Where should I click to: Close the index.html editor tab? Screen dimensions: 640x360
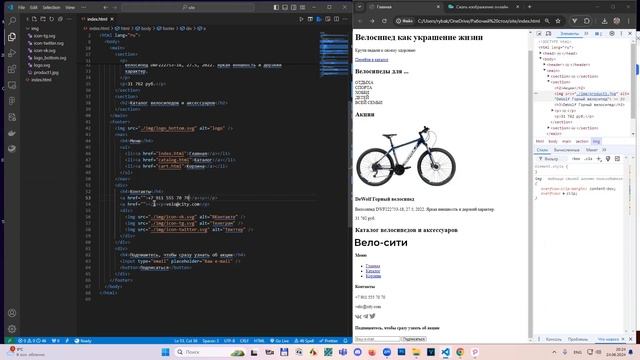coord(112,19)
